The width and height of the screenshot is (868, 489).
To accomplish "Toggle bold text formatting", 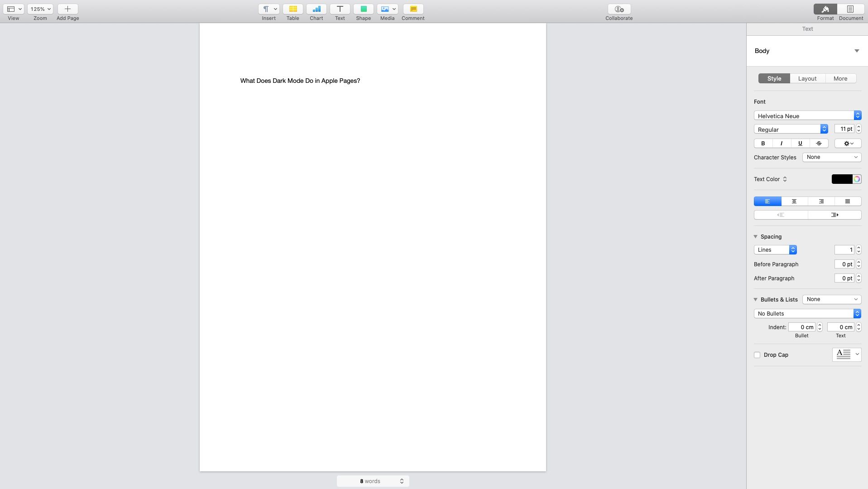I will pos(763,144).
